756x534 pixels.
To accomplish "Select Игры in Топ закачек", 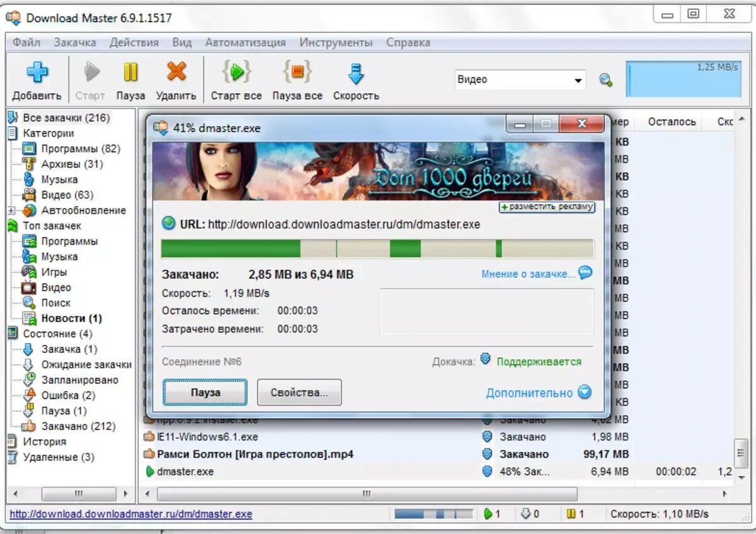I will pos(54,272).
